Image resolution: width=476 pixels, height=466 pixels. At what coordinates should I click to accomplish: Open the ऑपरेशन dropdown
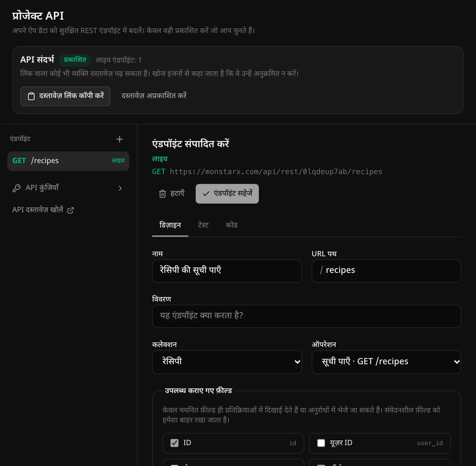[x=386, y=362]
